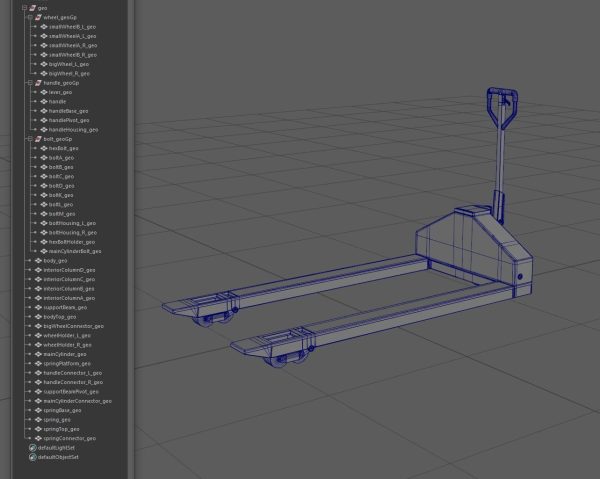Select hexBoltHolder_geo in the outliner
Viewport: 600px width, 479px height.
click(x=72, y=242)
